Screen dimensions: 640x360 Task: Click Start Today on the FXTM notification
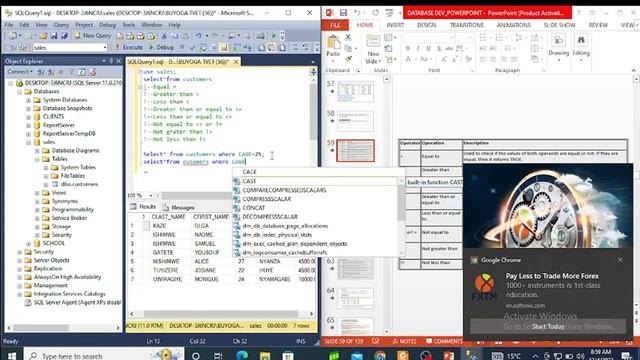click(x=548, y=327)
